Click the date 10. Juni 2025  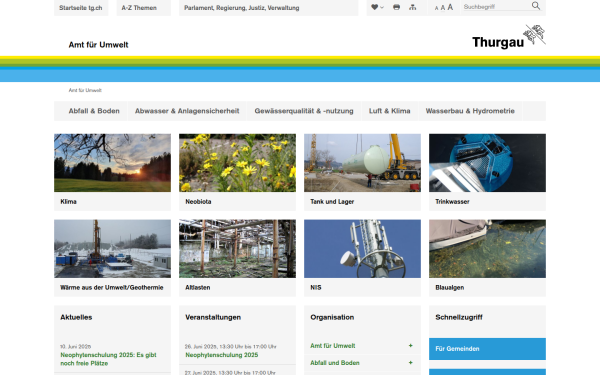pos(75,347)
